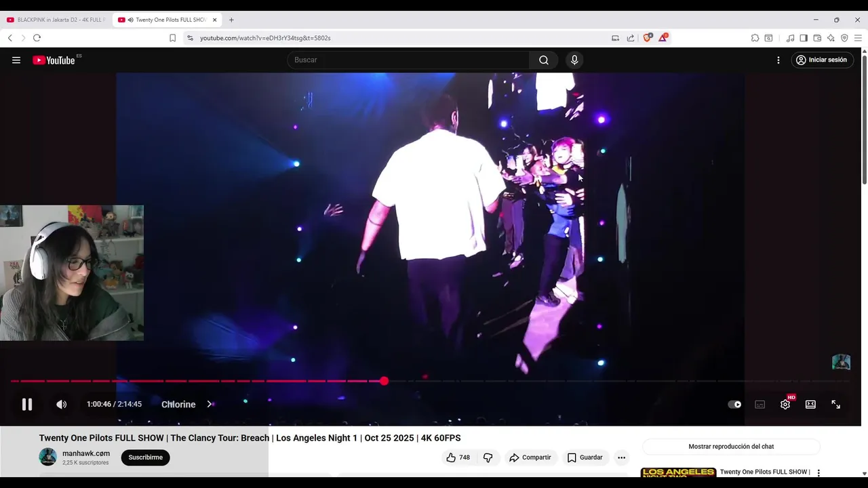Viewport: 868px width, 488px height.
Task: Click Iniciar sesión button
Action: [821, 60]
